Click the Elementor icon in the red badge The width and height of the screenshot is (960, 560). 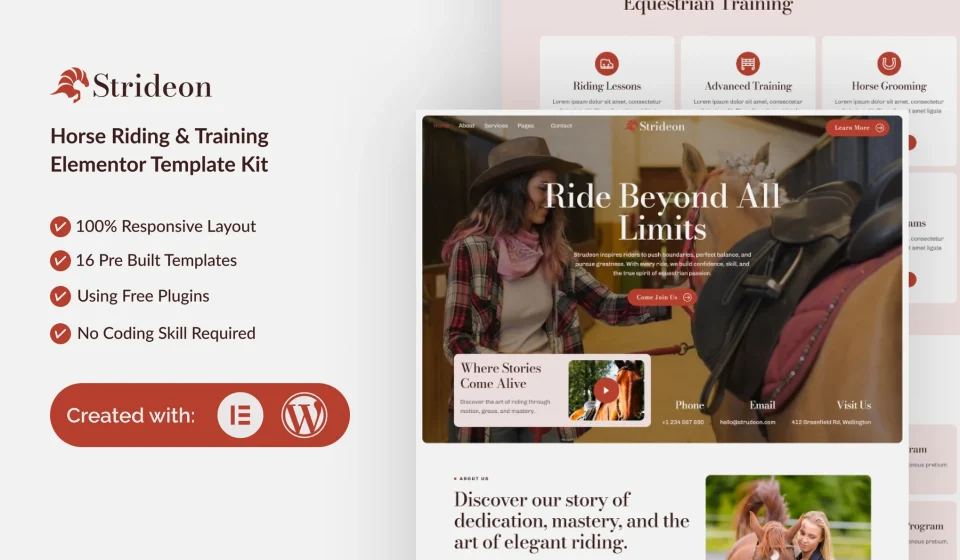click(240, 415)
